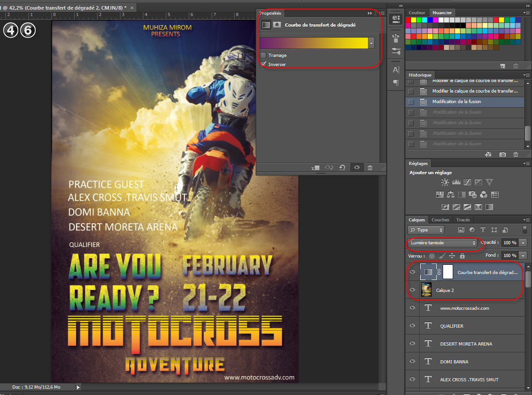
Task: Add a Brightness/Contrast adjustment
Action: point(445,182)
